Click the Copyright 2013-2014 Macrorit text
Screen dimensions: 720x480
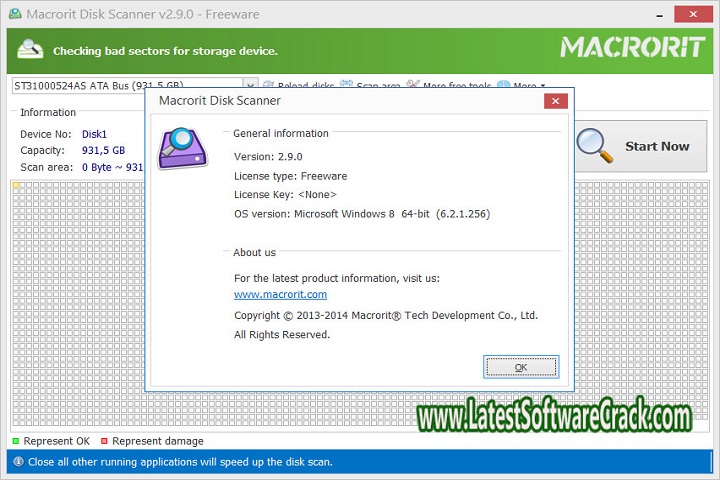(x=386, y=316)
